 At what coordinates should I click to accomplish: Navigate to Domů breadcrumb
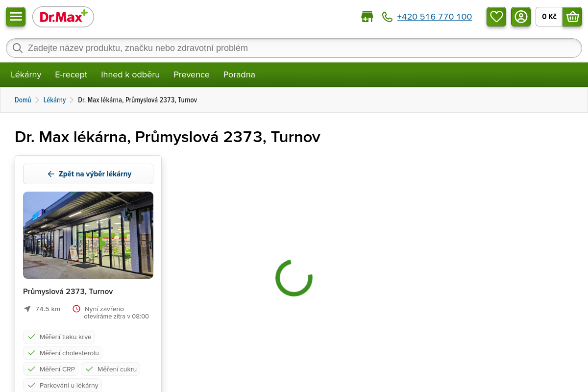click(23, 100)
